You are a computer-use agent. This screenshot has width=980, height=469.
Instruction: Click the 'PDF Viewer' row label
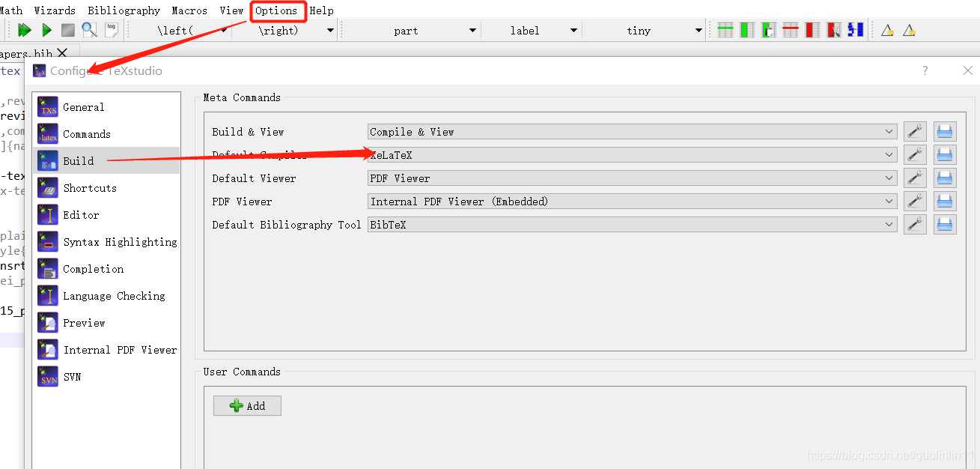(x=242, y=202)
